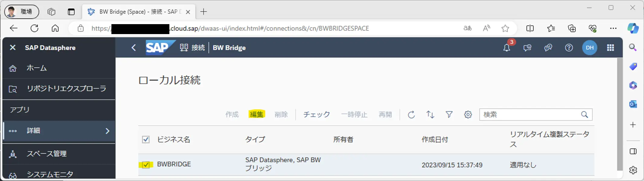Click the ビジネス名 column header

click(x=174, y=139)
